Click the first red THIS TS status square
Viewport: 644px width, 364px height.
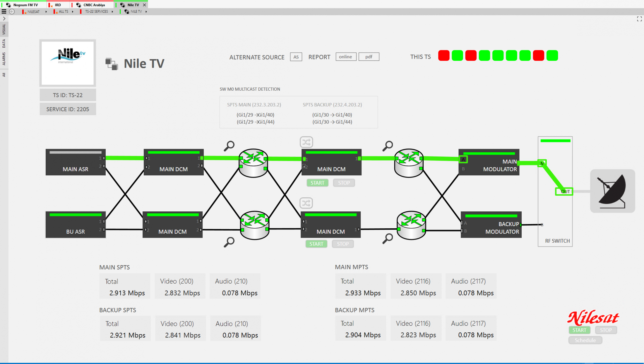click(x=444, y=56)
